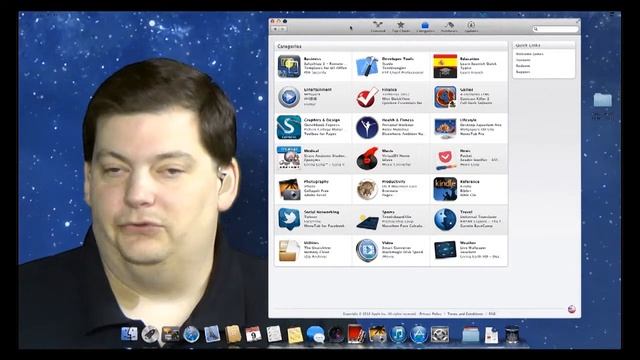This screenshot has width=640, height=360.
Task: Open the FAQ footer link
Action: [x=492, y=314]
